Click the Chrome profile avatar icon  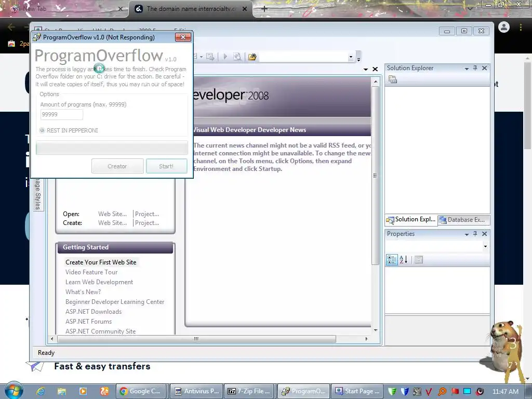[504, 27]
